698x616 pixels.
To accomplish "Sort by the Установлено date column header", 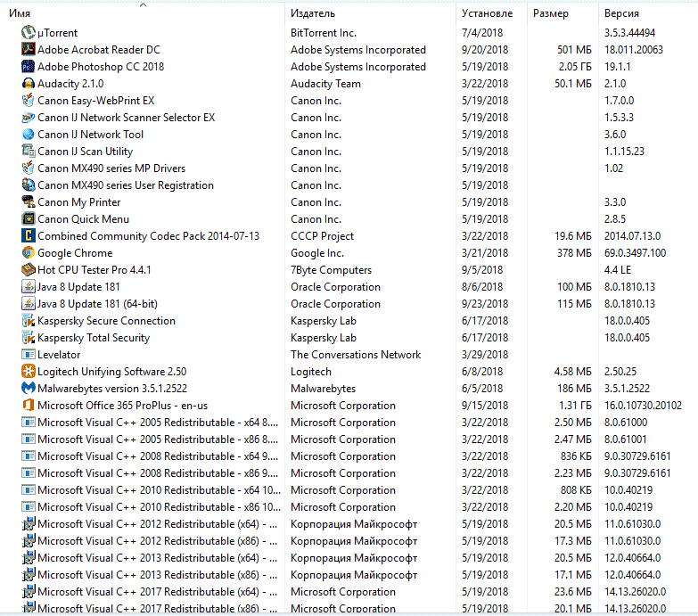I will [x=487, y=13].
